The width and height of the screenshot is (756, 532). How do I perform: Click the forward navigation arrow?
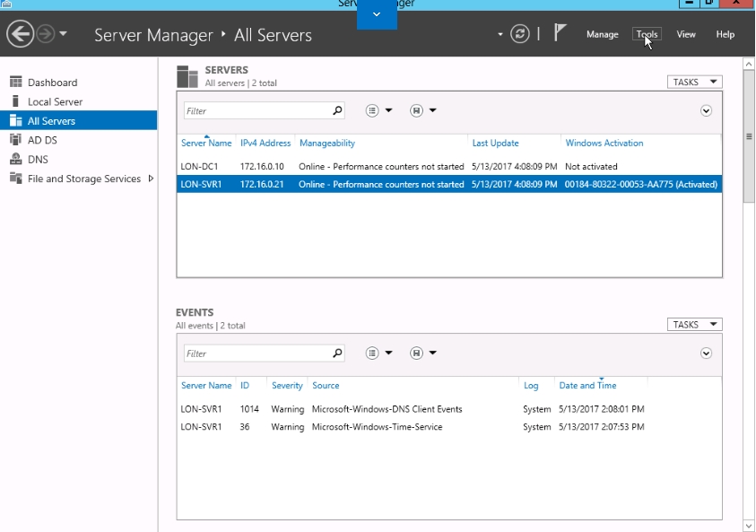46,34
